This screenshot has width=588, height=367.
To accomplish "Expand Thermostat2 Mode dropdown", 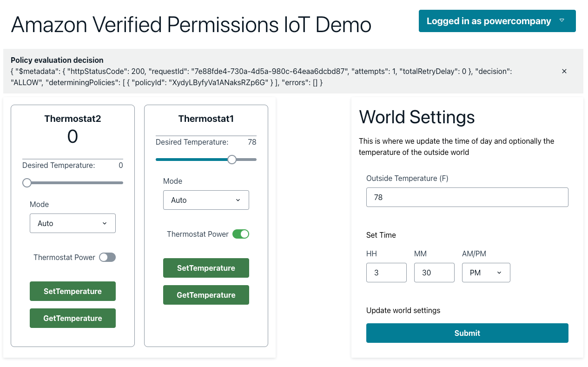I will click(x=73, y=223).
